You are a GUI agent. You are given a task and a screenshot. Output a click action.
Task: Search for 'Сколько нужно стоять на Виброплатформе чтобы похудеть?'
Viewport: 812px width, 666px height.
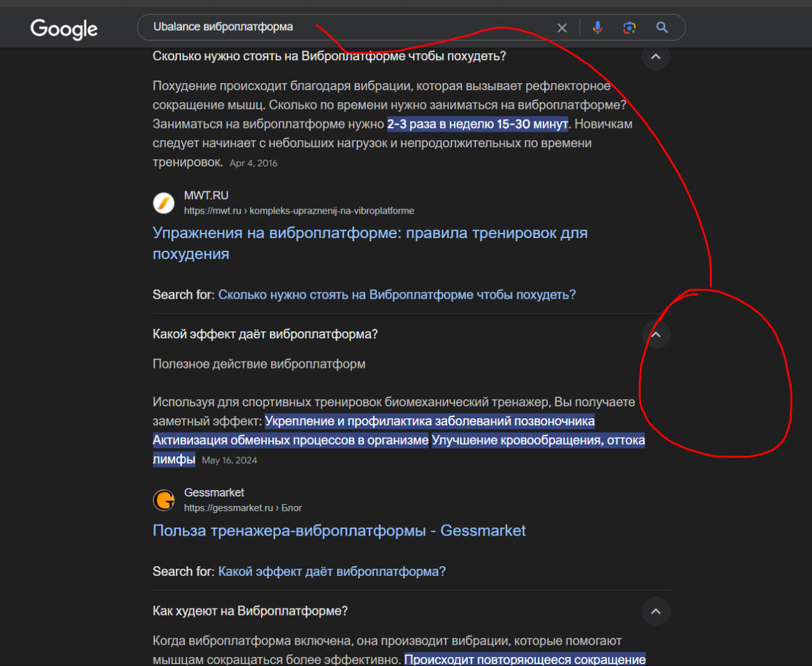[x=396, y=295]
